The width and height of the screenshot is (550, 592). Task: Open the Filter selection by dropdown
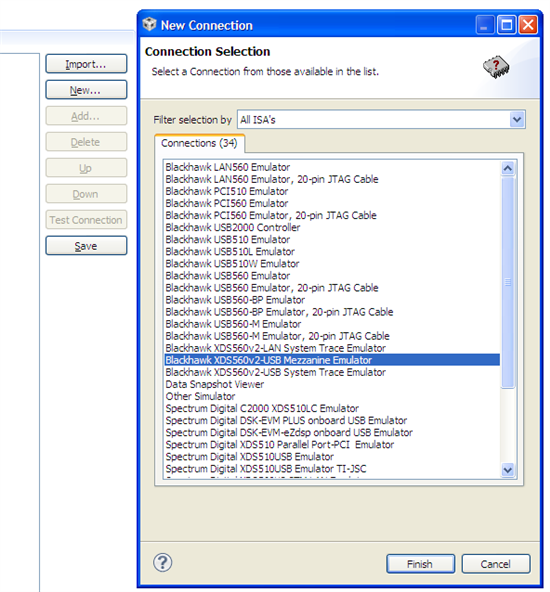tap(517, 120)
